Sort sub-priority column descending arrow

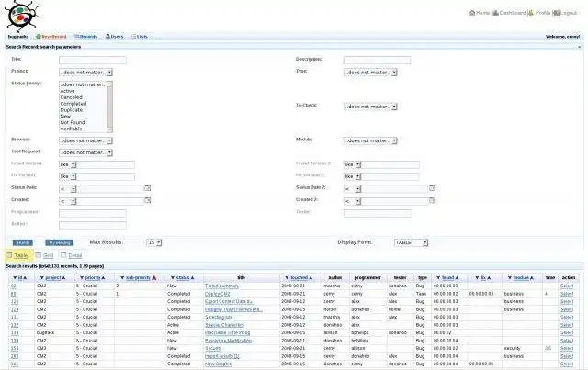click(122, 278)
